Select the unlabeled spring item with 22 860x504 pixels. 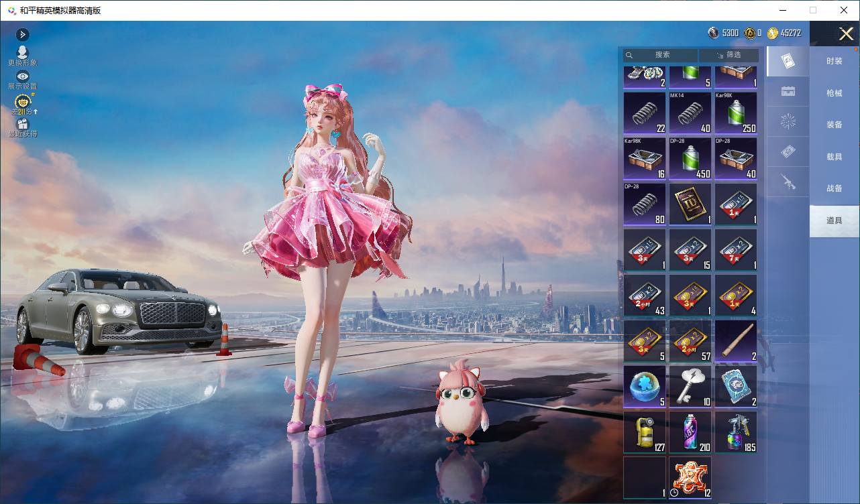pyautogui.click(x=645, y=113)
